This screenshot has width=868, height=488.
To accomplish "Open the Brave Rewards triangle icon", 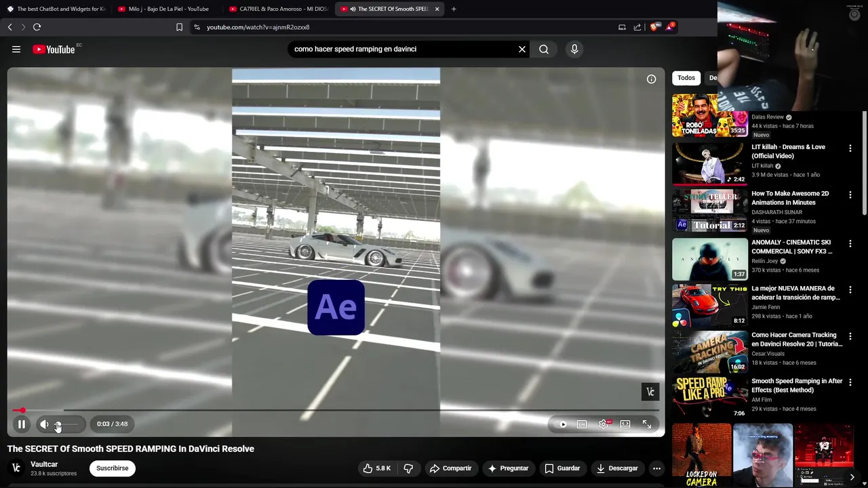I will [x=670, y=27].
